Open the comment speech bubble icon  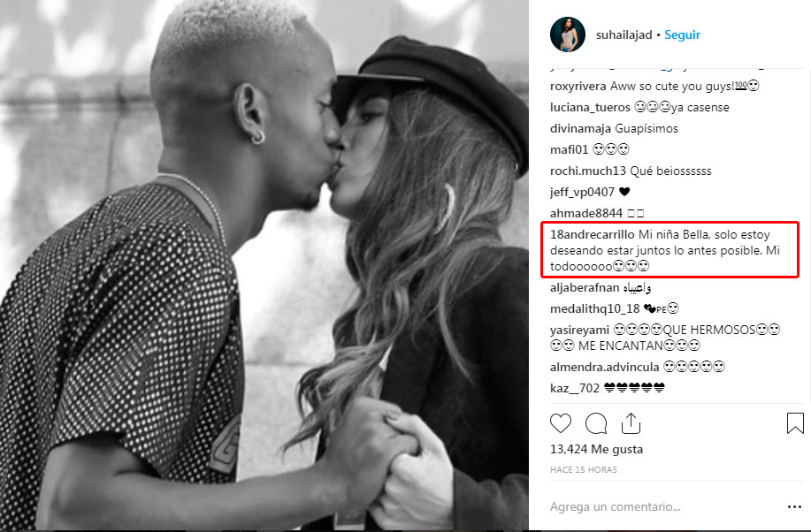[x=596, y=423]
